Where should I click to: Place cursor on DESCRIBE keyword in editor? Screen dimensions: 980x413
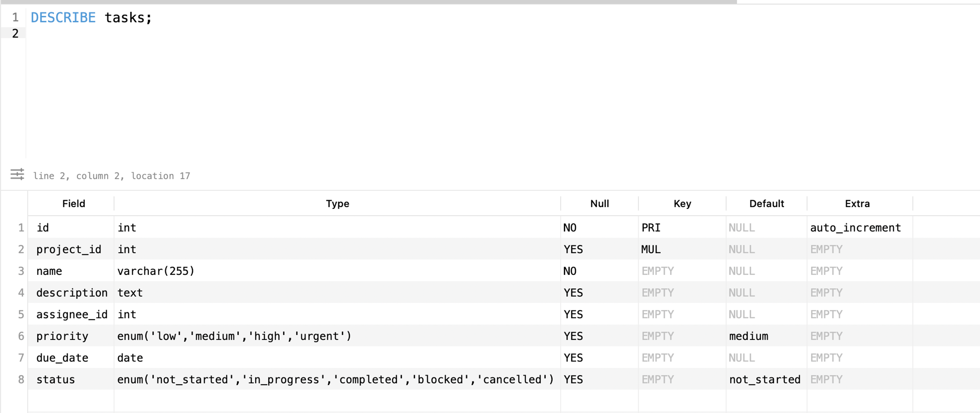[63, 18]
